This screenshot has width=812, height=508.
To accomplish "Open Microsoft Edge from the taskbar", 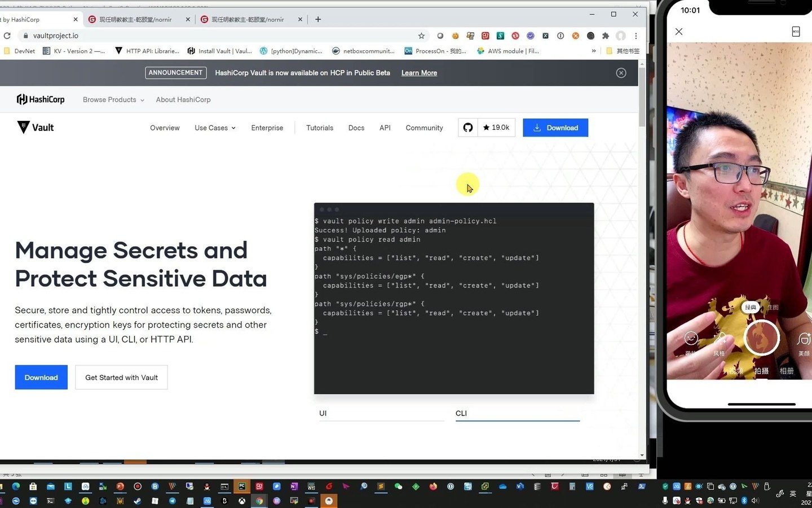I will pos(16,486).
